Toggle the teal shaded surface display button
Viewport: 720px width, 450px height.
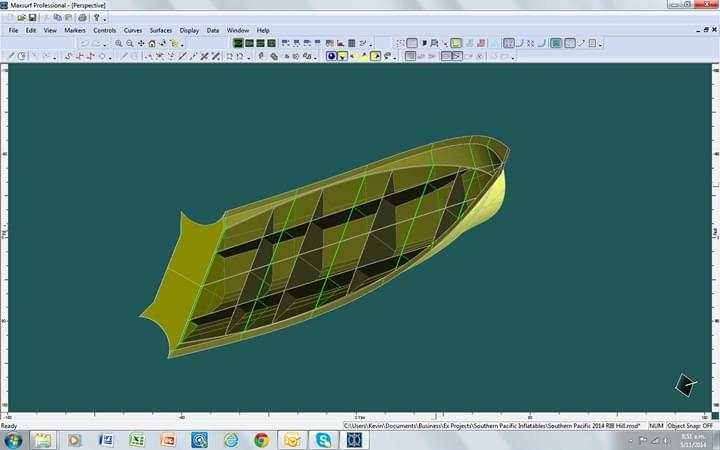(556, 43)
